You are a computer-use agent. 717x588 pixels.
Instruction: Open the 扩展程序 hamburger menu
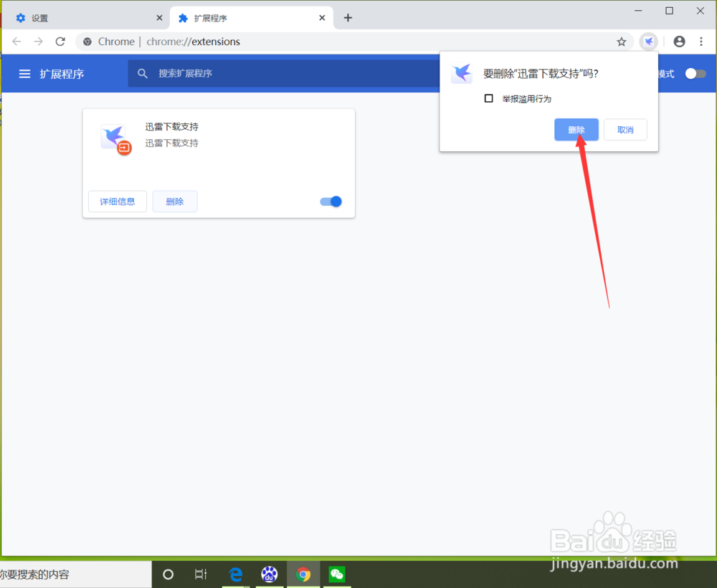24,74
